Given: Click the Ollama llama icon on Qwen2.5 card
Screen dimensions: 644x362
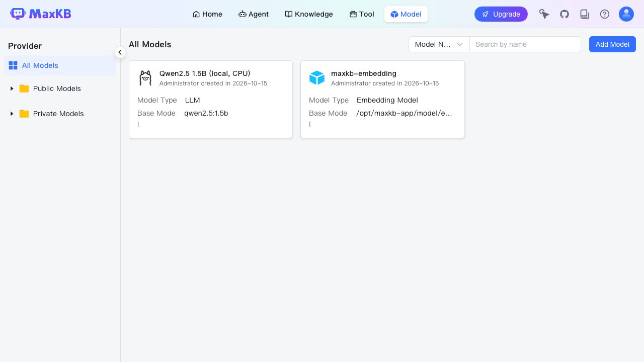Looking at the screenshot, I should tap(145, 78).
